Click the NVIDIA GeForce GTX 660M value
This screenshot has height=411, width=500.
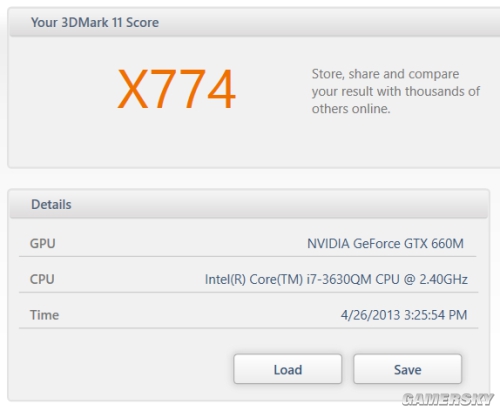(385, 243)
